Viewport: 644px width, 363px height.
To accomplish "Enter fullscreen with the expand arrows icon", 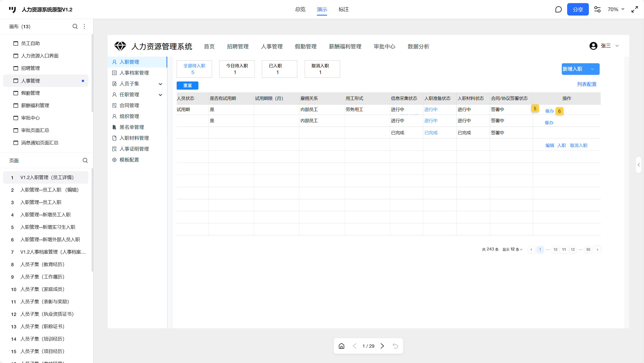I will pos(634,10).
